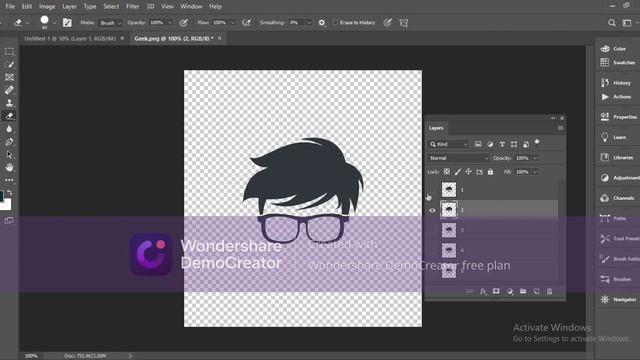The height and width of the screenshot is (360, 640).
Task: Expand the Layers panel Opacity arrow
Action: [x=535, y=158]
